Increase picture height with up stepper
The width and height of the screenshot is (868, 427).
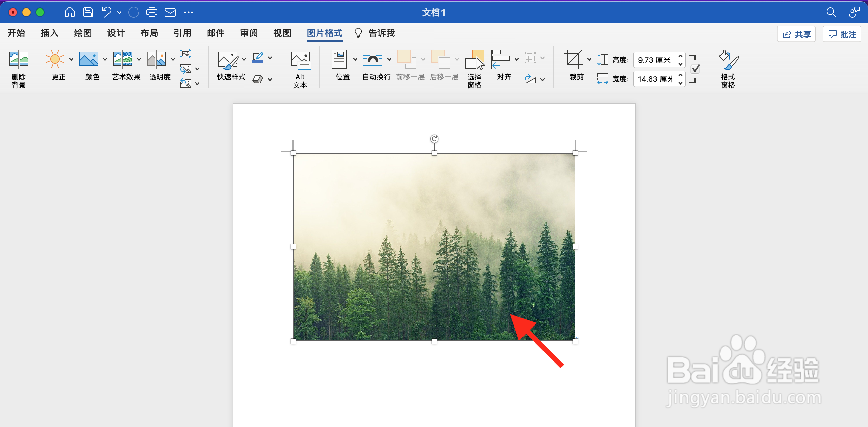(680, 56)
